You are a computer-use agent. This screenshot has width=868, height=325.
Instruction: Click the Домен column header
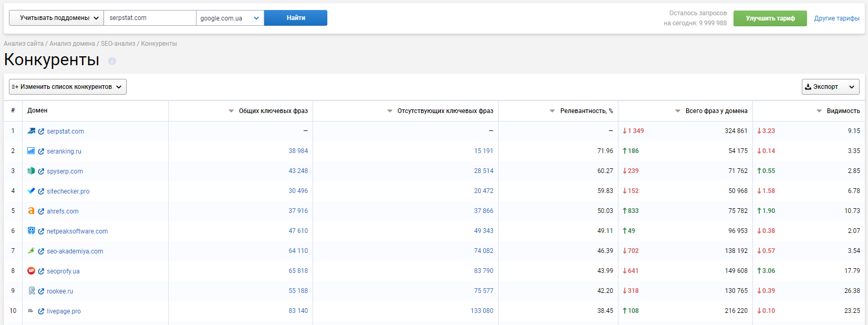[37, 111]
